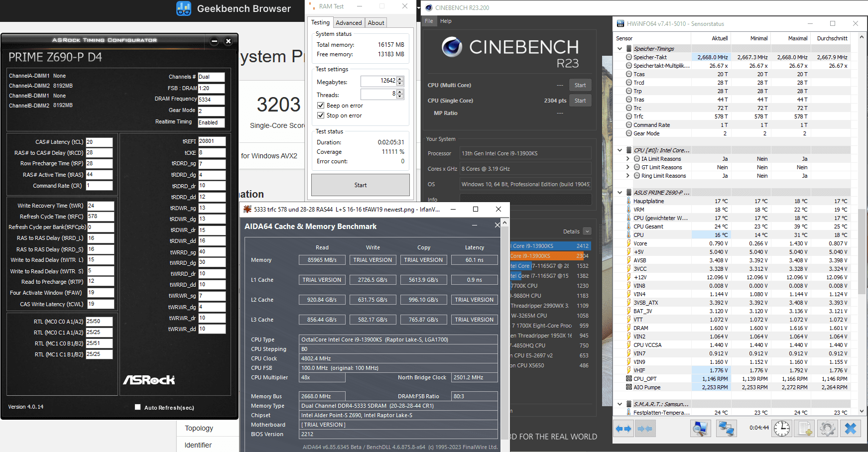Minimize the AIDA64 Cache & Memory Benchmark panel
This screenshot has width=868, height=452.
[475, 226]
